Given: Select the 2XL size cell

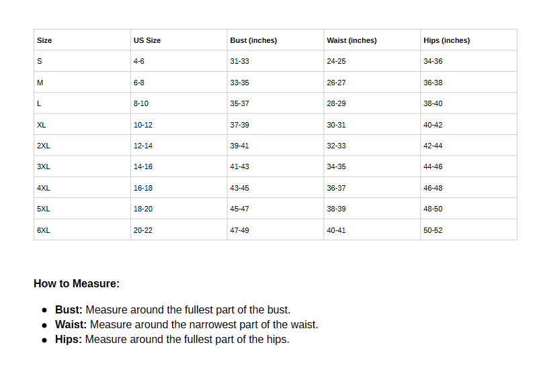Looking at the screenshot, I should coord(82,145).
